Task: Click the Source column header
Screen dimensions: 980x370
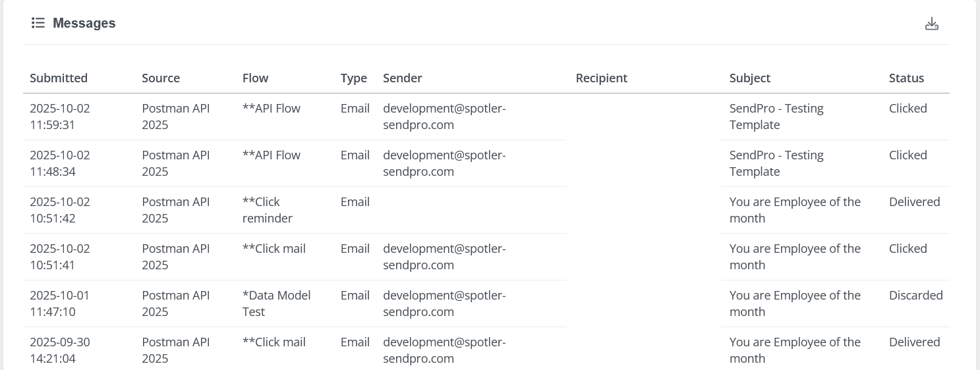Action: pyautogui.click(x=161, y=78)
